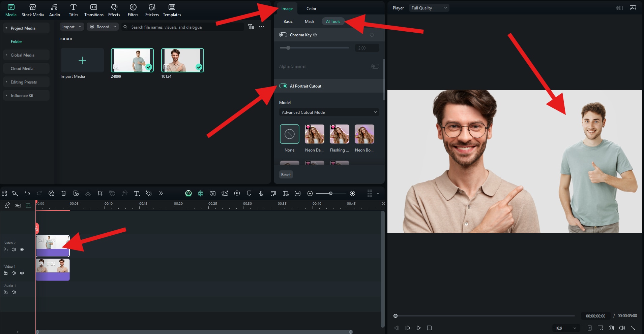Switch to the Mask sub-tab

click(x=309, y=21)
